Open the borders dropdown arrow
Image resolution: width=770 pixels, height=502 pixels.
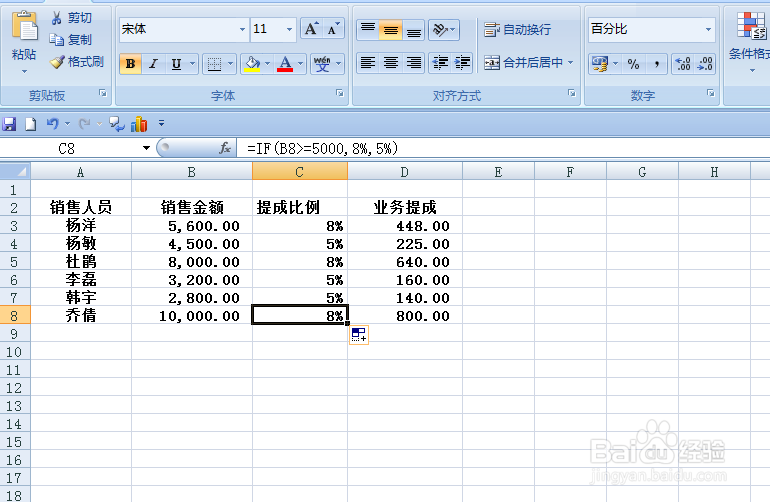[230, 64]
